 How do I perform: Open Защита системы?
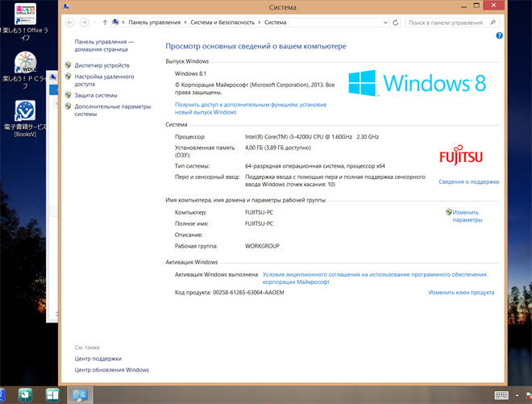click(x=96, y=95)
